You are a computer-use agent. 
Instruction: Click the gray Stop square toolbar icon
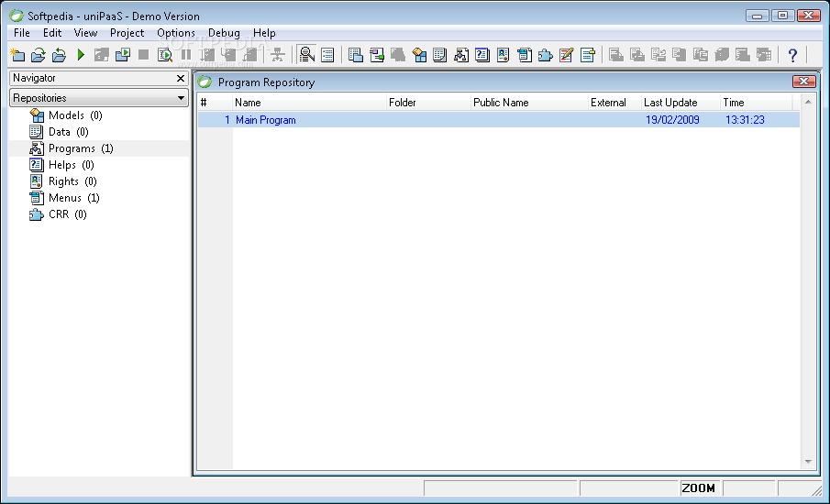point(143,54)
